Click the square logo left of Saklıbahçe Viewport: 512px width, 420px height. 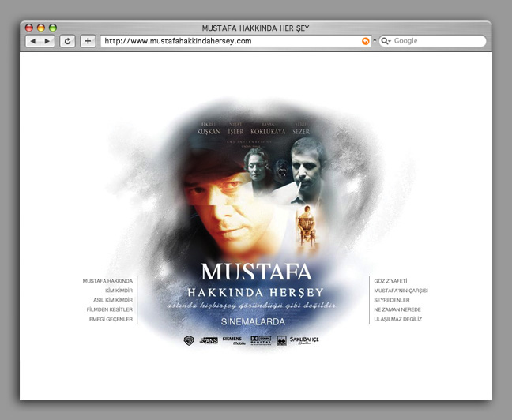[281, 341]
